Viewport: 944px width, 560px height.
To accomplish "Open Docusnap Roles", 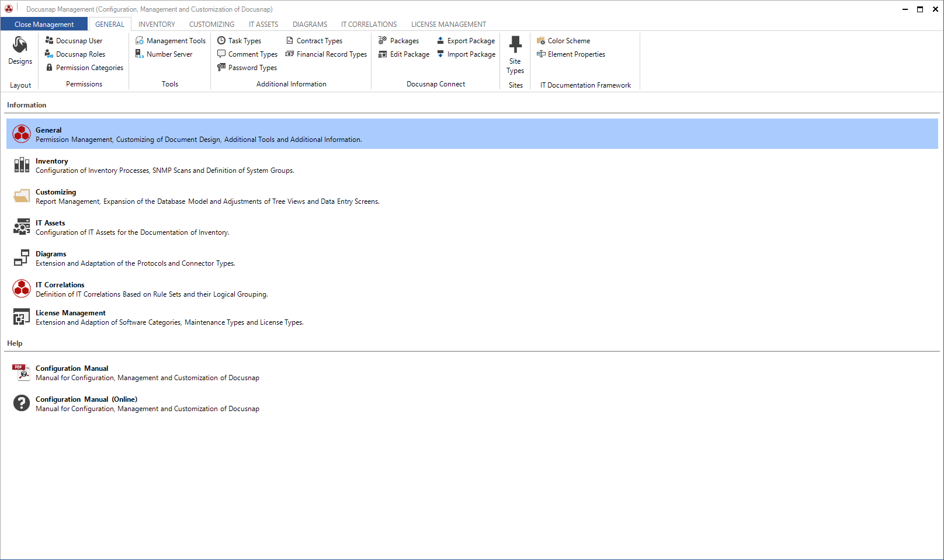I will tap(75, 54).
